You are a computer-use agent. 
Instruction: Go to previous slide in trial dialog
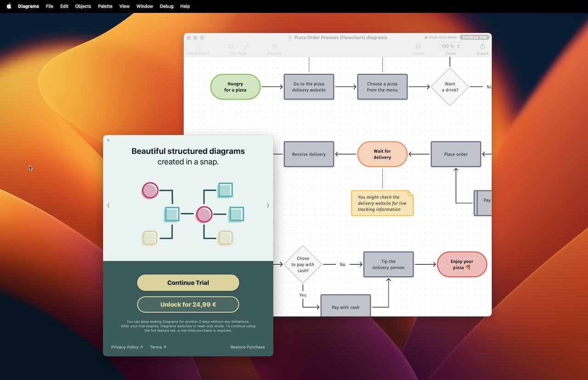click(x=108, y=205)
